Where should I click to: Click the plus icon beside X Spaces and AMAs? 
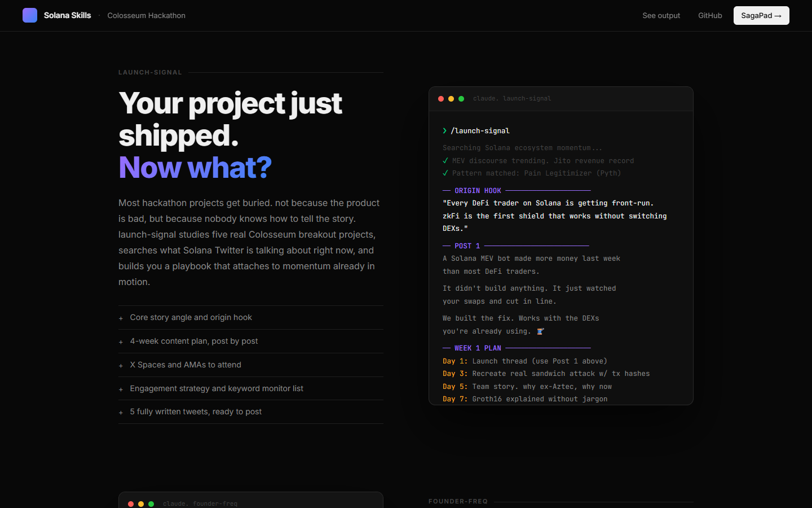[121, 366]
